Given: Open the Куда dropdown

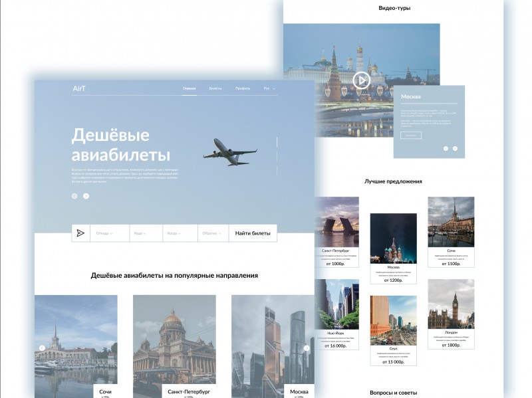Looking at the screenshot, I should click(146, 233).
